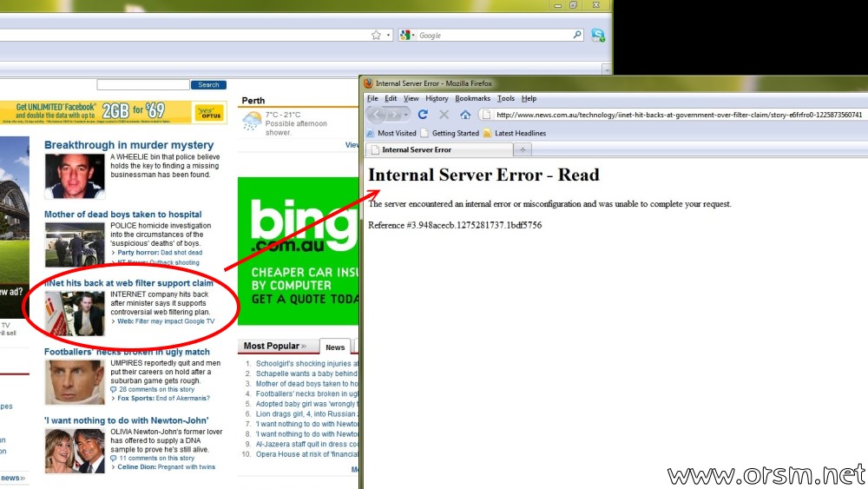Open Breakthrough in murder mystery headline
Image resolution: width=868 pixels, height=489 pixels.
click(129, 145)
